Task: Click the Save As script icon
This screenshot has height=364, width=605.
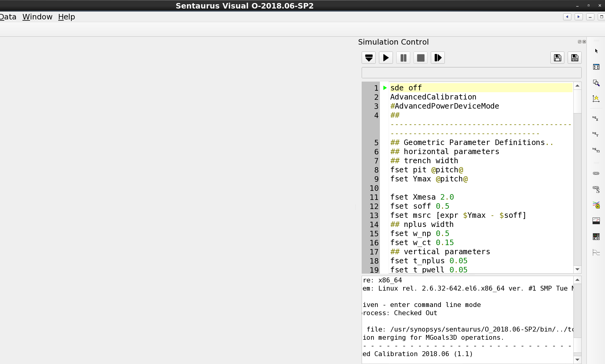Action: click(x=575, y=58)
